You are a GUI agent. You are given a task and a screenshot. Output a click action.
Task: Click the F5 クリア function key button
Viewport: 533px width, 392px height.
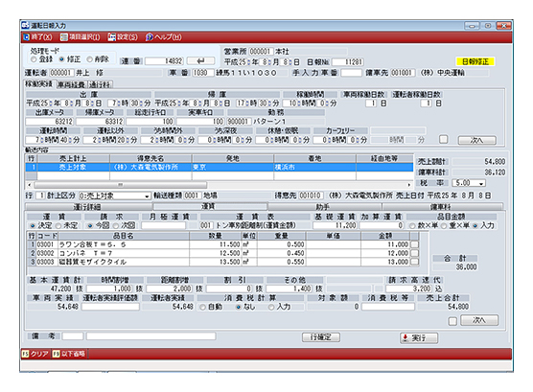click(35, 354)
